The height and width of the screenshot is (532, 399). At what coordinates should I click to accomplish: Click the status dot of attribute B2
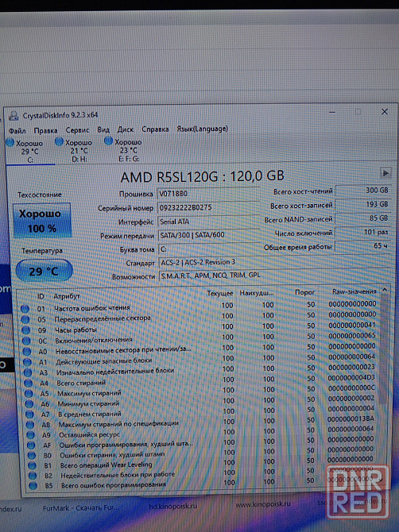coord(33,476)
